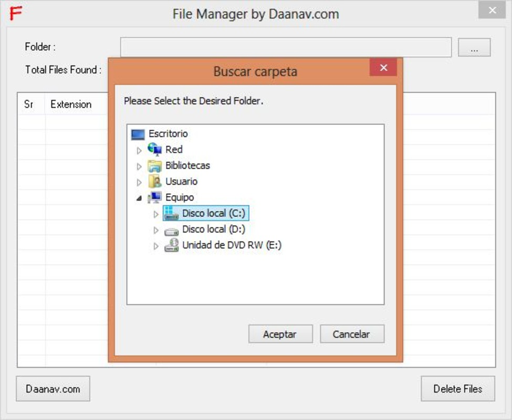Viewport: 512px width, 420px height.
Task: Close the Buscar carpeta dialog
Action: tap(383, 68)
